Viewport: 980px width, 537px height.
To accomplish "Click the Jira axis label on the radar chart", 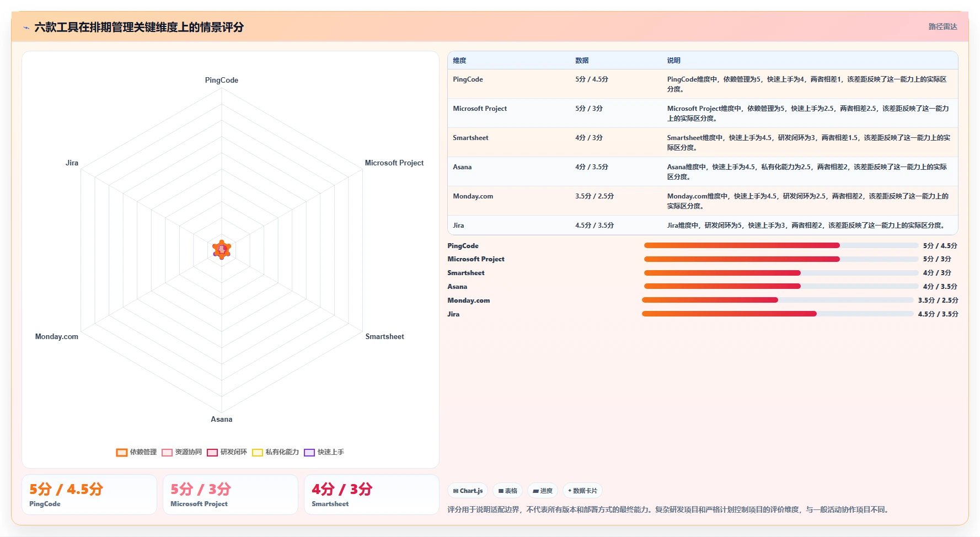I will coord(72,163).
